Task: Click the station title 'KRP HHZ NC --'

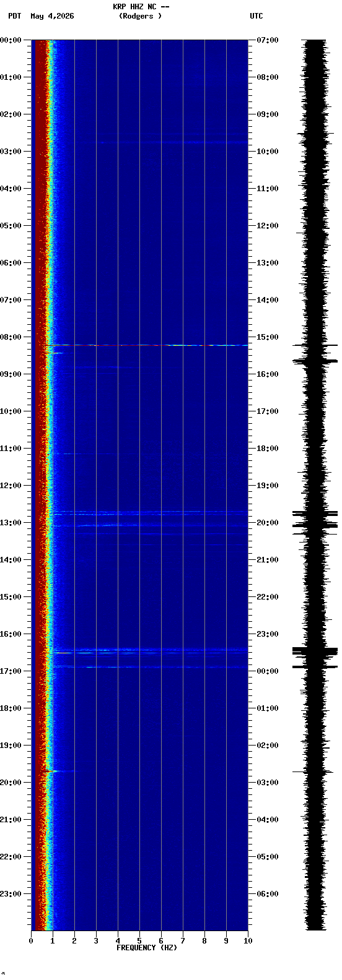Action: pyautogui.click(x=141, y=7)
